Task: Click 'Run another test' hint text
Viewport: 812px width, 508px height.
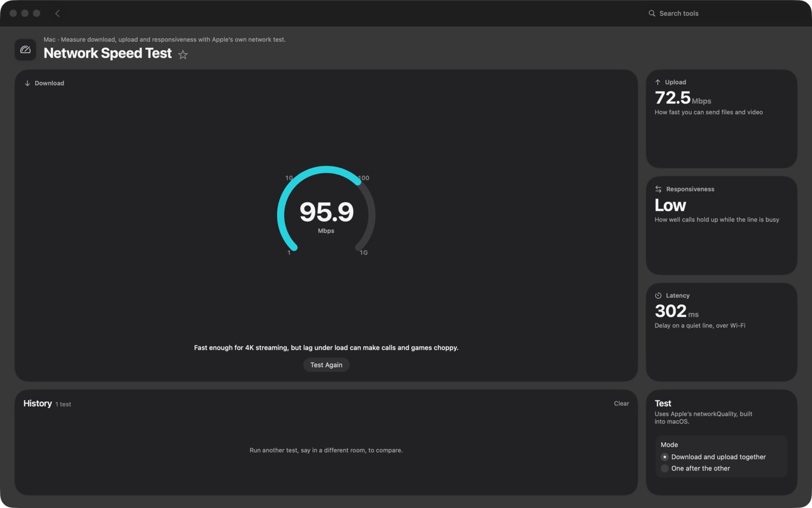Action: click(326, 450)
